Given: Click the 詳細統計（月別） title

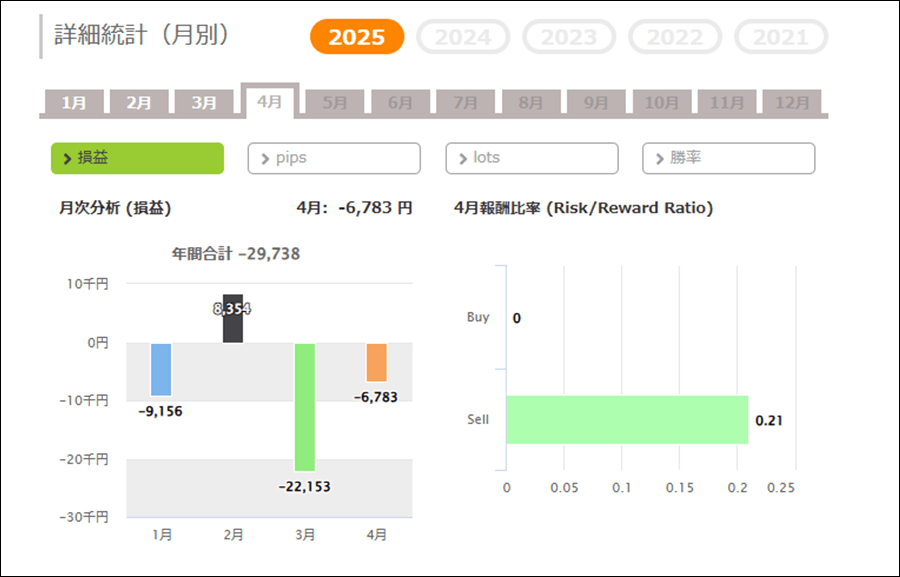Looking at the screenshot, I should (142, 35).
